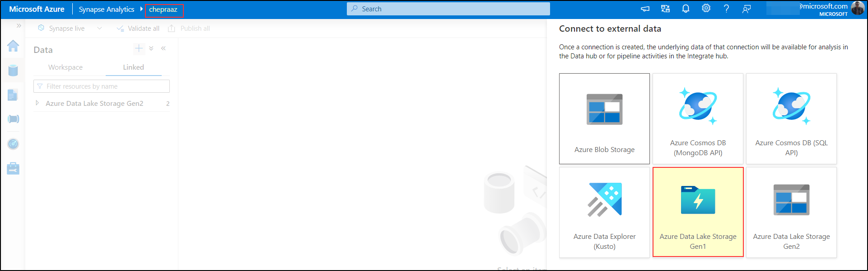Click the top Search box
The height and width of the screenshot is (271, 868).
pyautogui.click(x=448, y=9)
